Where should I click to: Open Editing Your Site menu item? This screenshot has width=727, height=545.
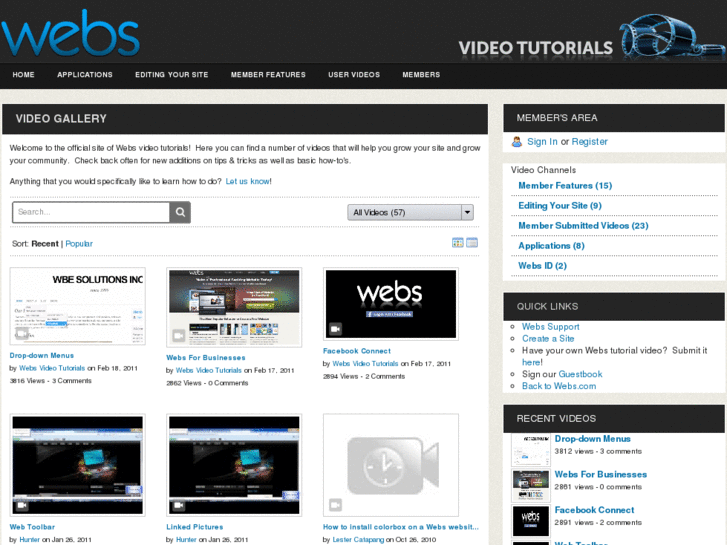(172, 75)
